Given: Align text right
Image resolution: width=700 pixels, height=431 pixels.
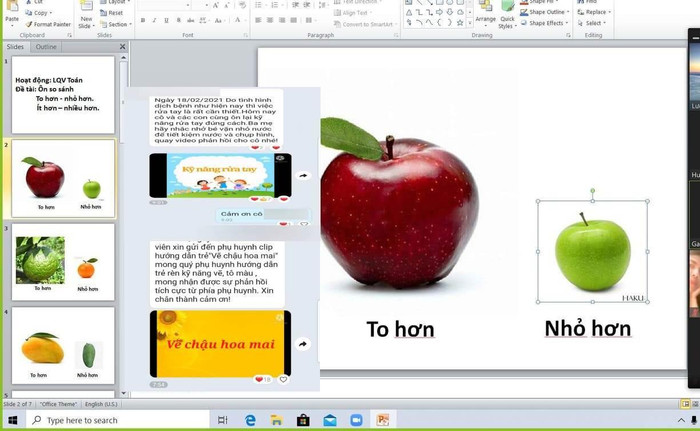Looking at the screenshot, I should (282, 20).
